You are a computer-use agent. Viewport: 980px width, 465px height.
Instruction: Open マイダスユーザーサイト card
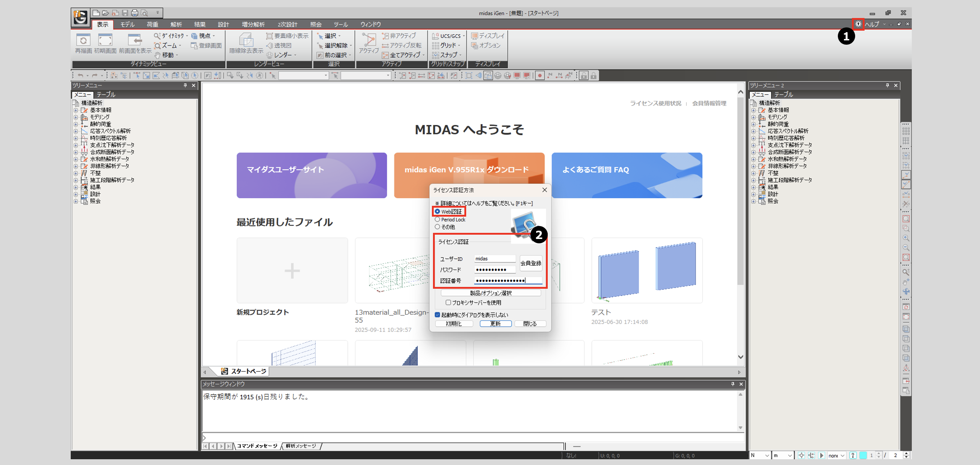pos(312,176)
